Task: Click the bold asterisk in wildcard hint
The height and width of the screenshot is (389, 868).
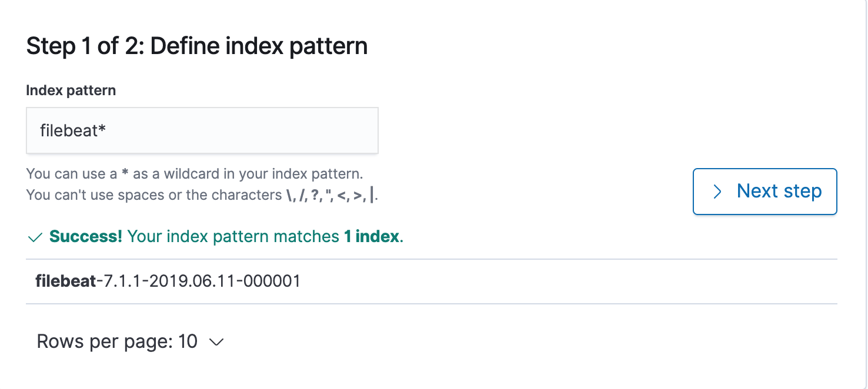Action: 124,175
